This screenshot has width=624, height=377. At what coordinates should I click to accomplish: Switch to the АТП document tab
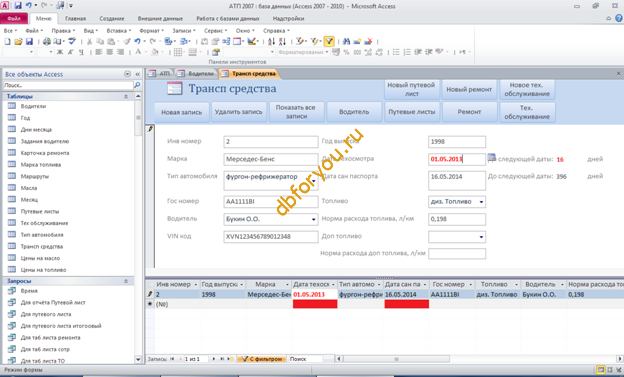(x=160, y=74)
